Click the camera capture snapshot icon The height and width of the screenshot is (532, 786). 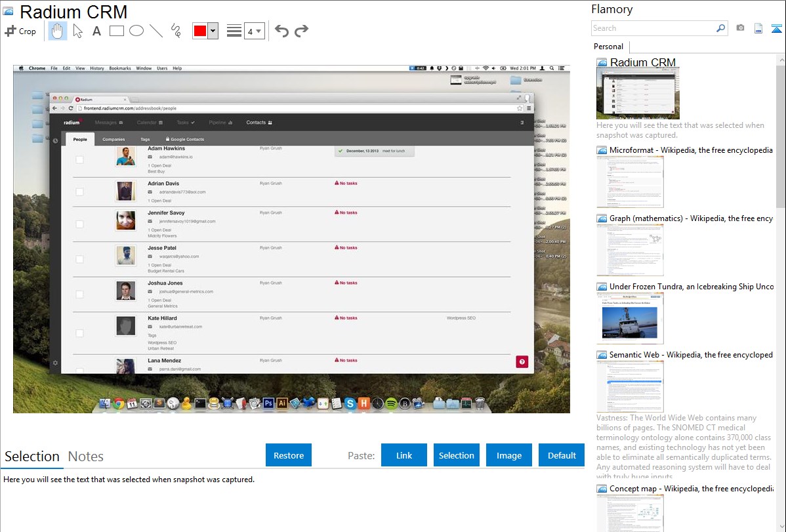pyautogui.click(x=740, y=28)
